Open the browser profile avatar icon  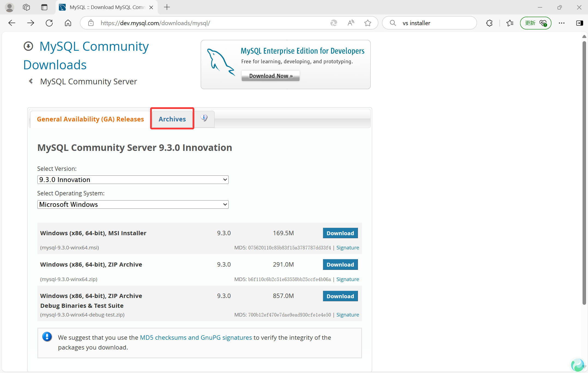[10, 7]
